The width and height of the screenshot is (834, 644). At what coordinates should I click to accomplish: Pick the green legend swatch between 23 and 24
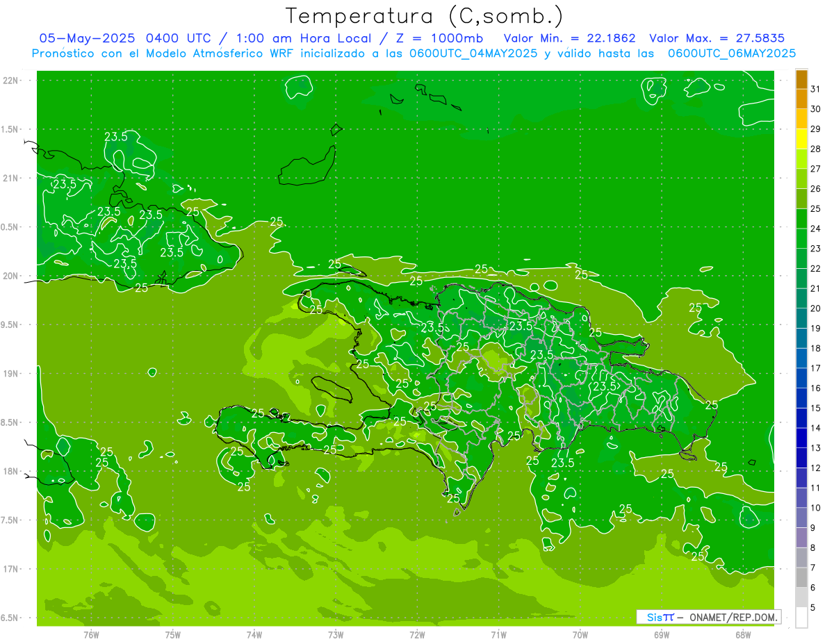(801, 238)
